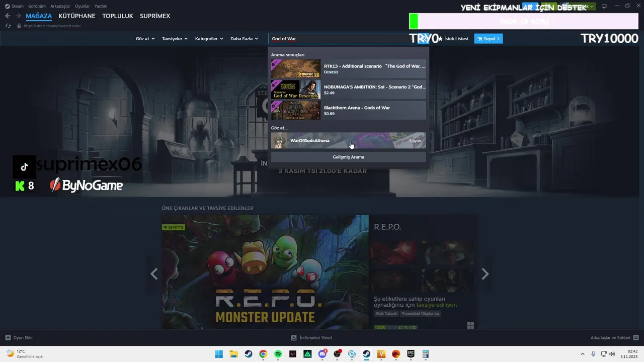The image size is (644, 362).
Task: Click the R.E.P.O. title in featured panel
Action: 387,227
